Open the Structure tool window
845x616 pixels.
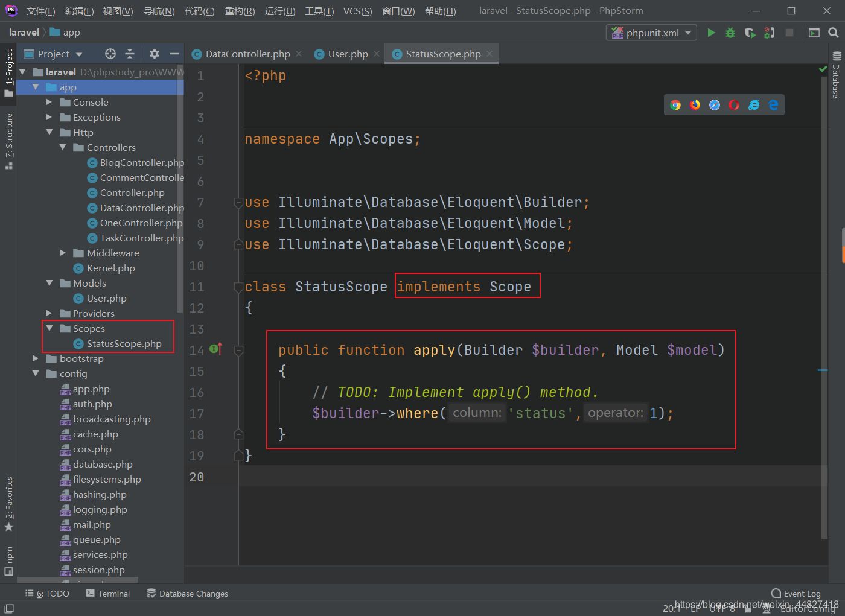8,140
